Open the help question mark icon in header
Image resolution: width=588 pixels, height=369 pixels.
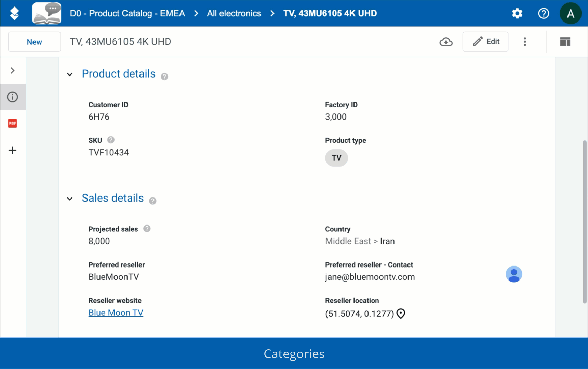tap(544, 13)
